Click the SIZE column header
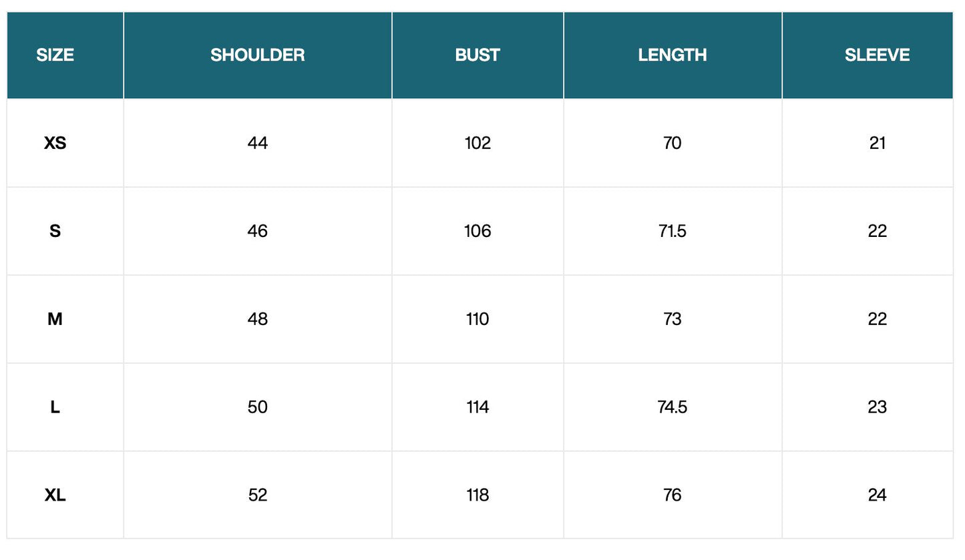The height and width of the screenshot is (560, 965). pos(55,55)
